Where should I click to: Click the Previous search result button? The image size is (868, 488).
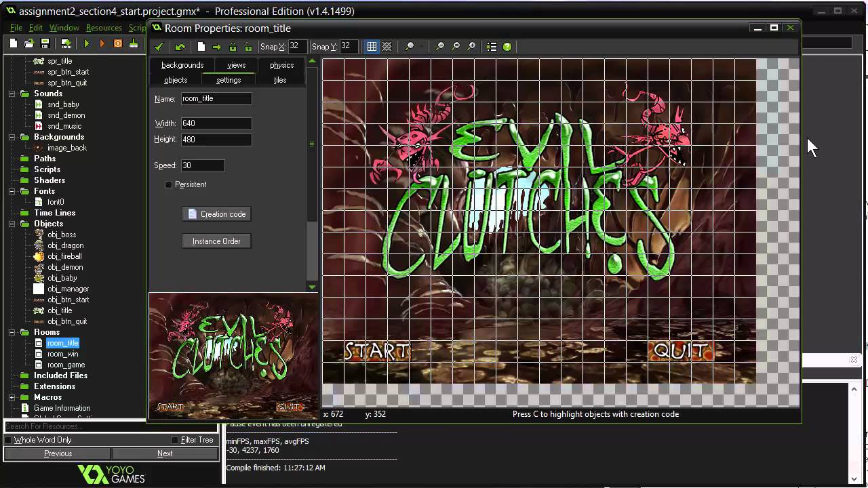point(58,453)
